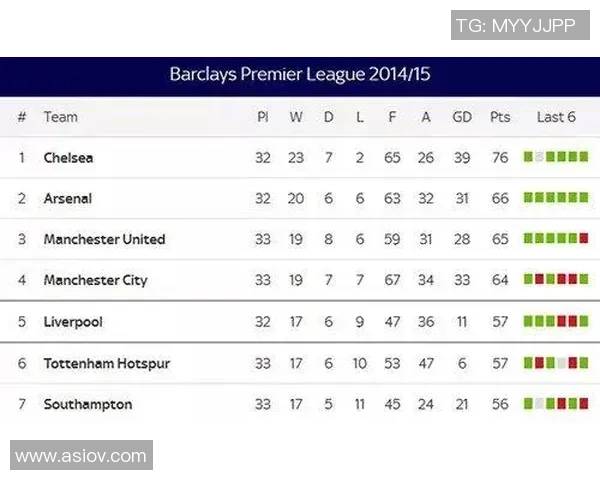Open Liverpool team entry
The image size is (600, 480).
tap(73, 322)
